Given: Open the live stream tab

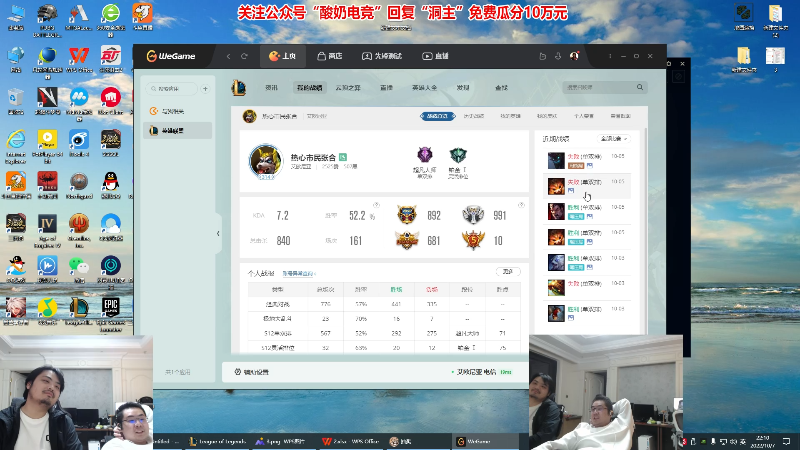Looking at the screenshot, I should click(x=435, y=56).
